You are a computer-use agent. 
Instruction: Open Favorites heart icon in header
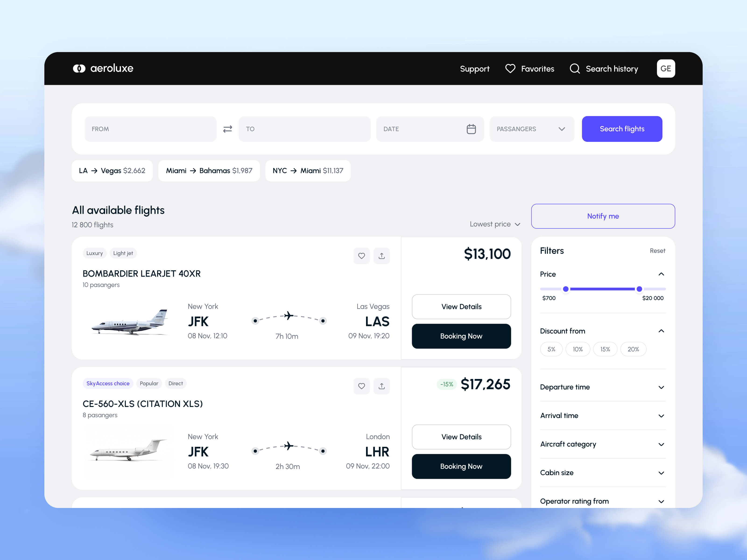[510, 69]
